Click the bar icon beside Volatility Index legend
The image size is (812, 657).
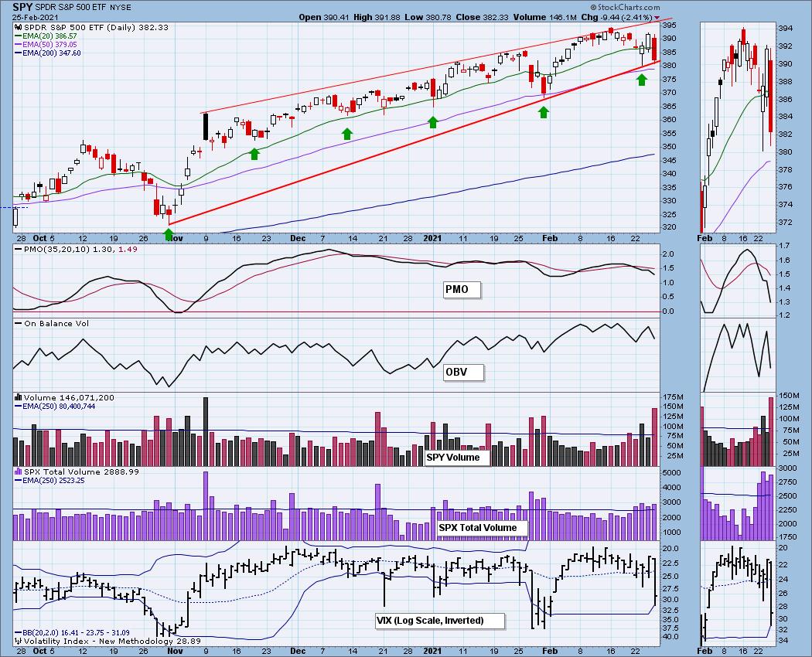click(18, 641)
